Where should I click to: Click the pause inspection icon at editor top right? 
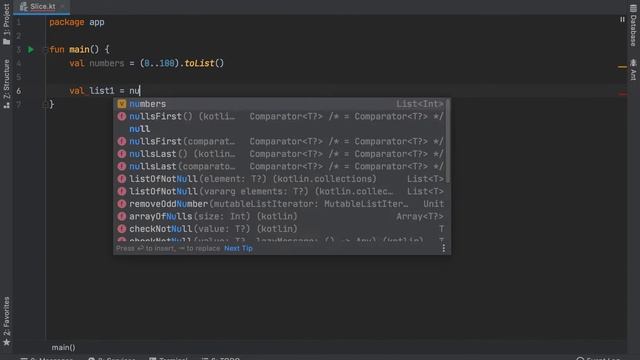(622, 19)
